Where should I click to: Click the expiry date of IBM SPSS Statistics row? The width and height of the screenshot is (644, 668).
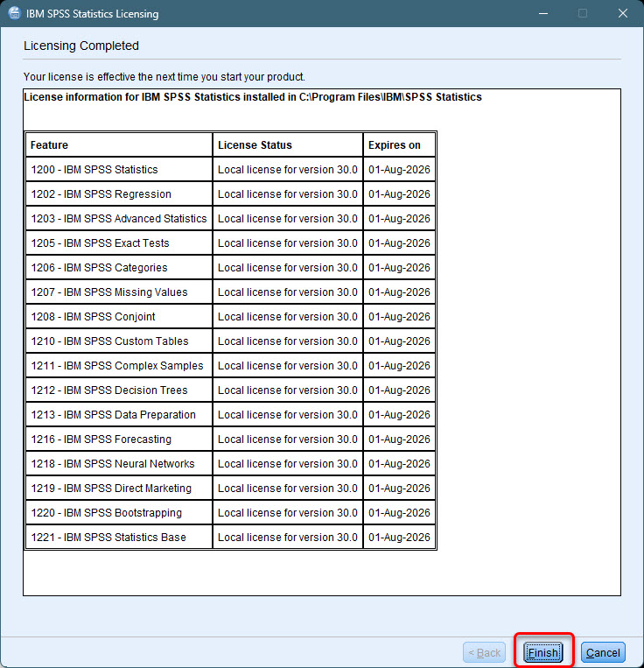[x=399, y=170]
